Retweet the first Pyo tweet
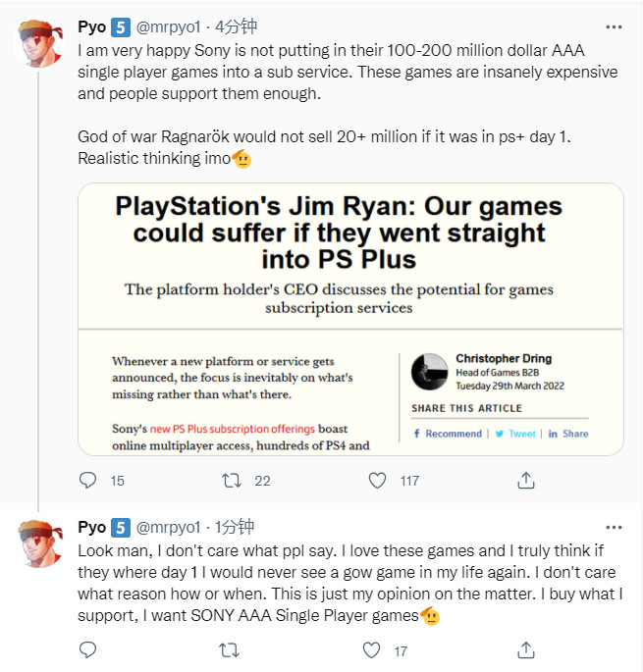This screenshot has height=672, width=643. [x=232, y=480]
